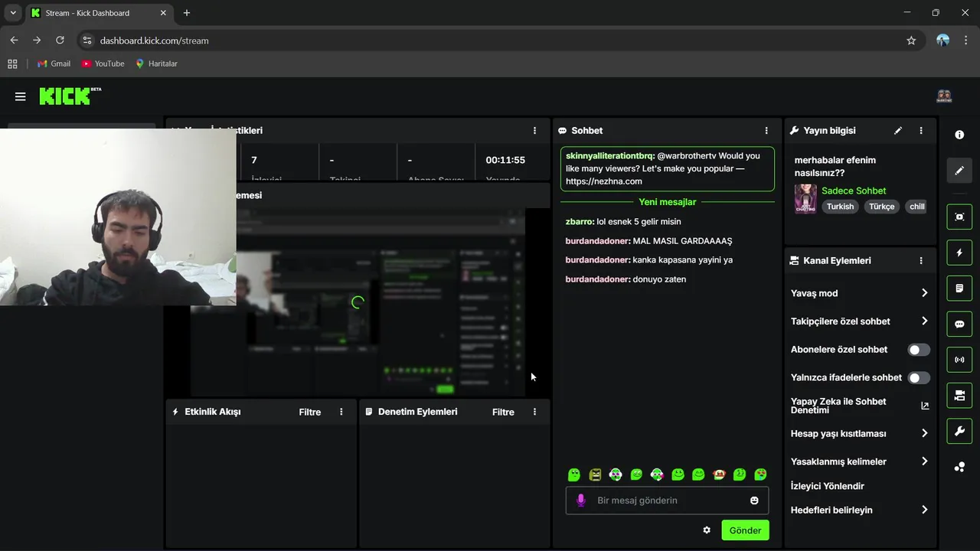Toggle wrench stream info icon in sidebar
Image resolution: width=980 pixels, height=551 pixels.
pos(959,432)
